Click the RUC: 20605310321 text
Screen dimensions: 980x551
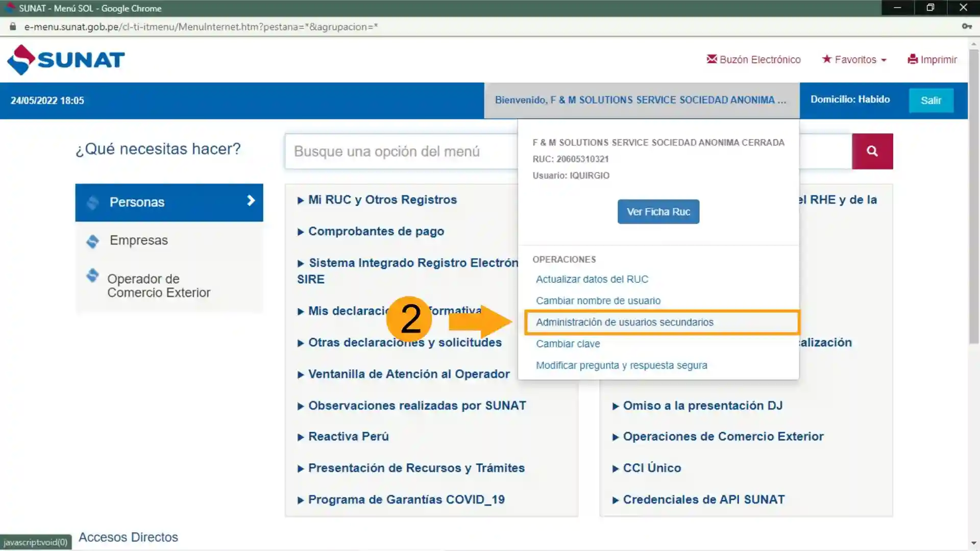(570, 159)
